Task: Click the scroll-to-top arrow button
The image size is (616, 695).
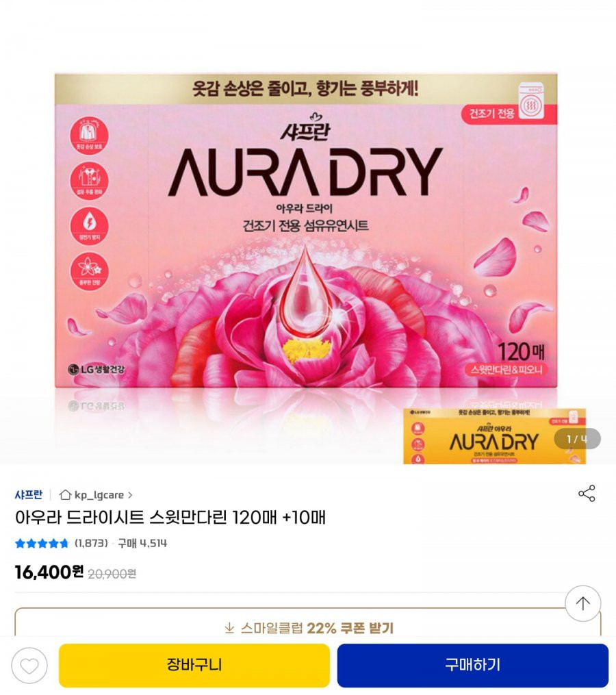Action: tap(582, 603)
